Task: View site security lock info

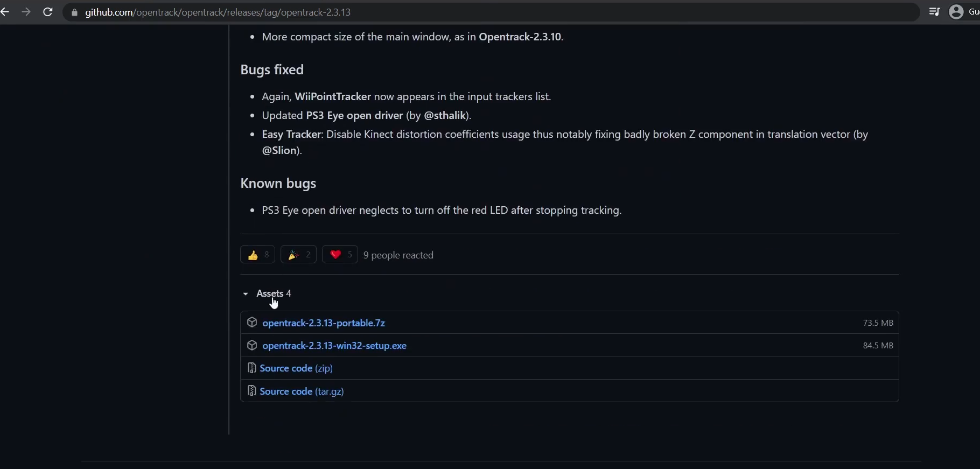Action: 74,12
